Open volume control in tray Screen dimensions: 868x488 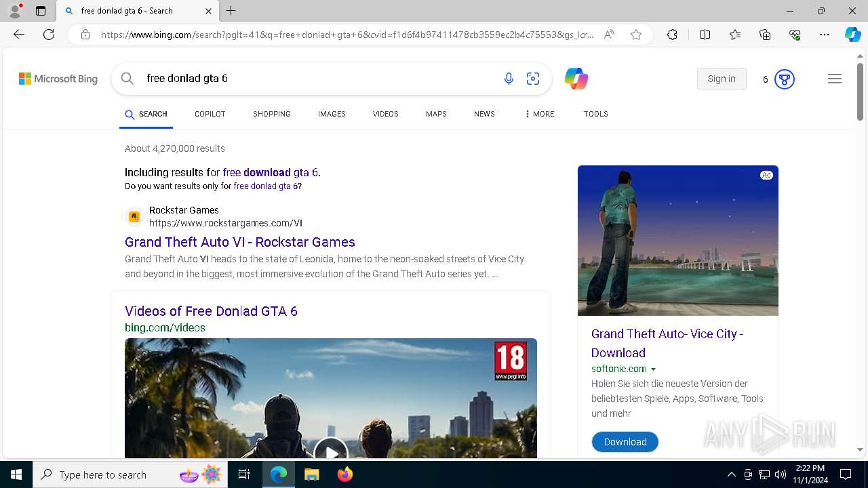point(781,474)
